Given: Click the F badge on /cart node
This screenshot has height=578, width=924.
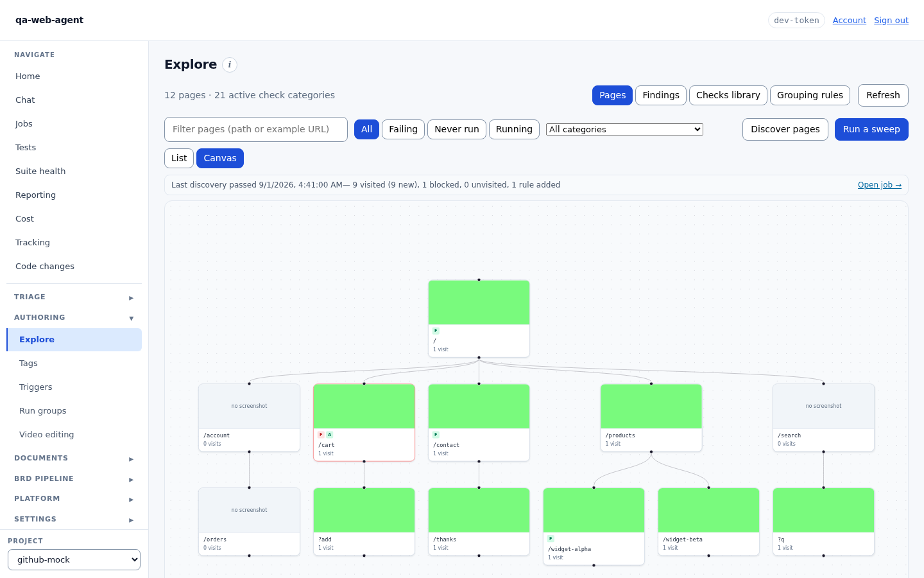Looking at the screenshot, I should (x=321, y=435).
